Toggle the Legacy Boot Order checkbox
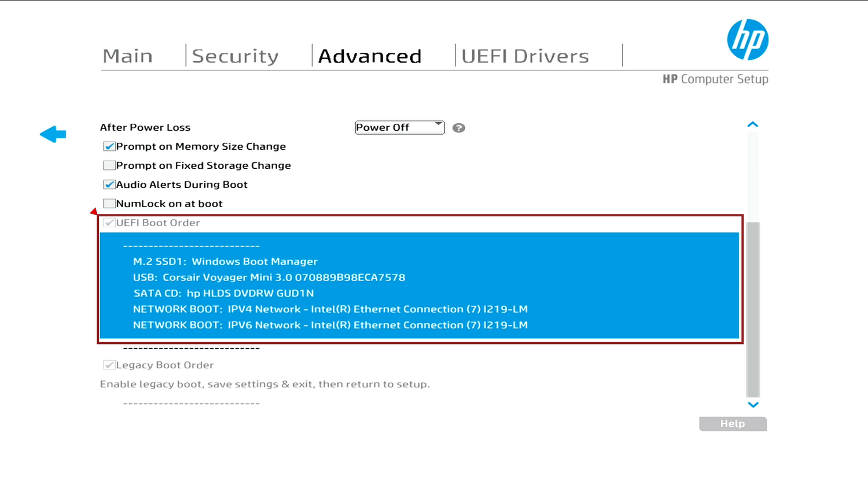 pyautogui.click(x=109, y=365)
